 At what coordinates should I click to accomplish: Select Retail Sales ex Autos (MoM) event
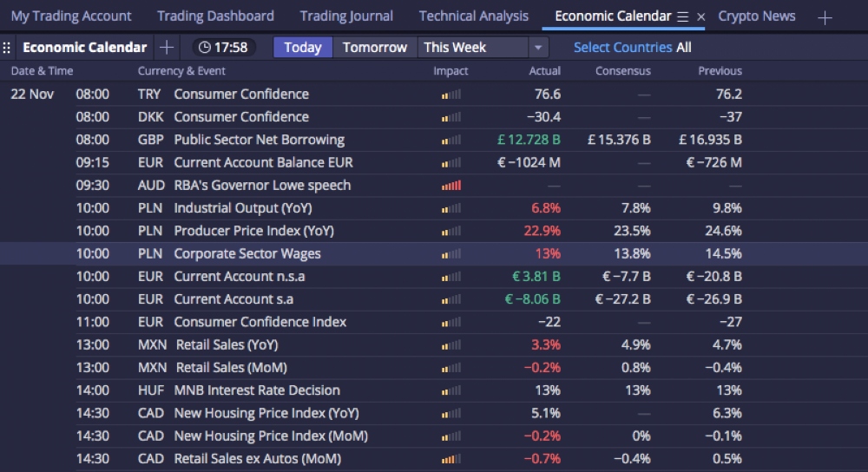tap(258, 459)
